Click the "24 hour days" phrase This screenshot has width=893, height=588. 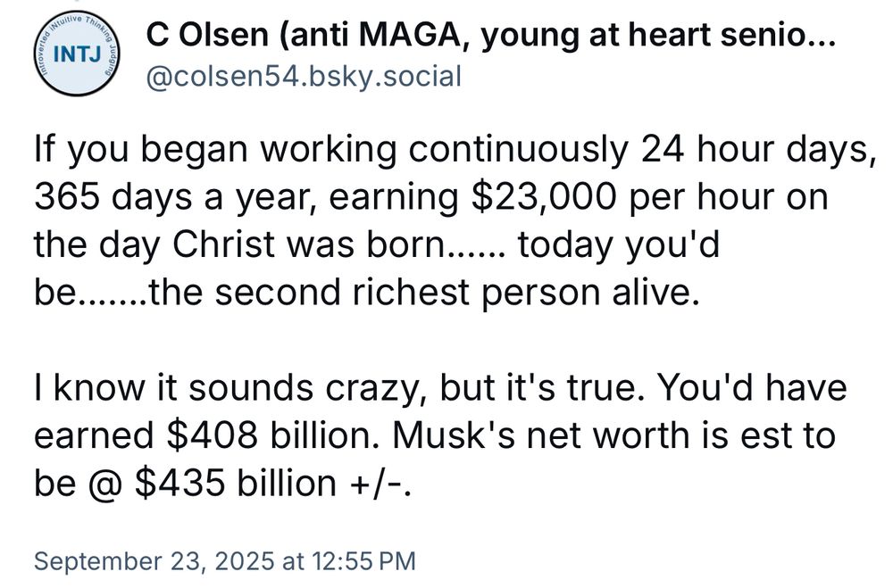(755, 150)
